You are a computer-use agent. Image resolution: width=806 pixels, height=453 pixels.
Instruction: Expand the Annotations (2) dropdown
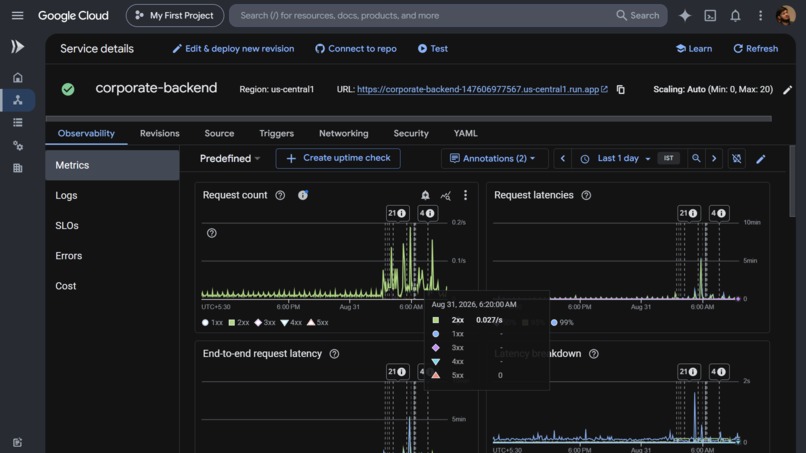tap(492, 158)
